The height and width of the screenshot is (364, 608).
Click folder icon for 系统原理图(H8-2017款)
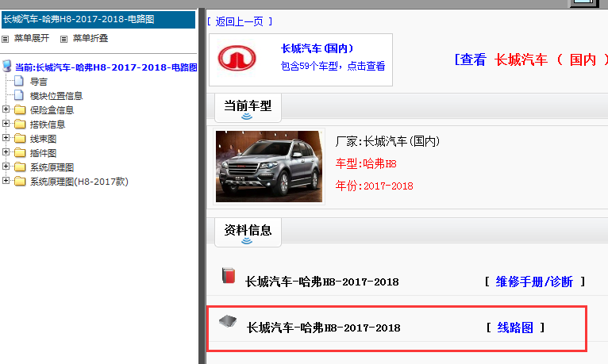[x=20, y=182]
